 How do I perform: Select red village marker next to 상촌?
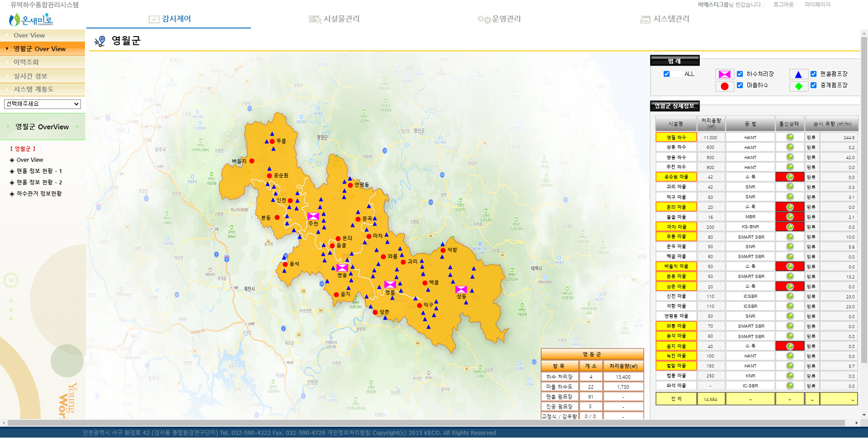[375, 312]
